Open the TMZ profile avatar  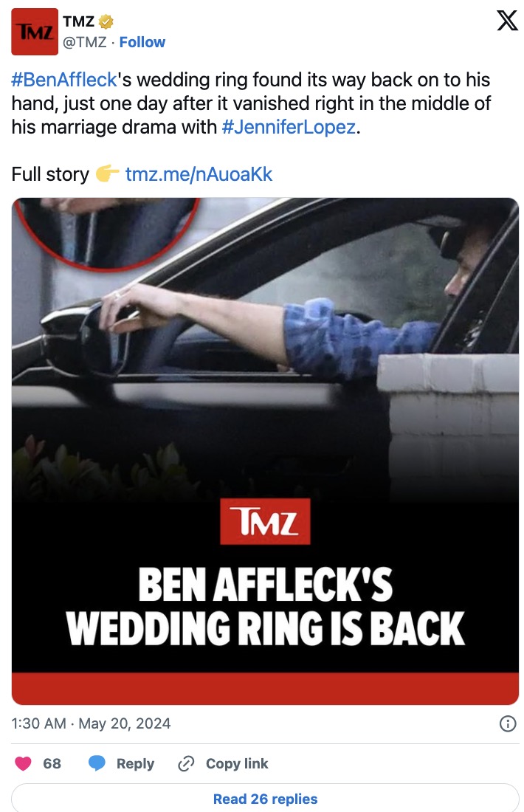(35, 32)
